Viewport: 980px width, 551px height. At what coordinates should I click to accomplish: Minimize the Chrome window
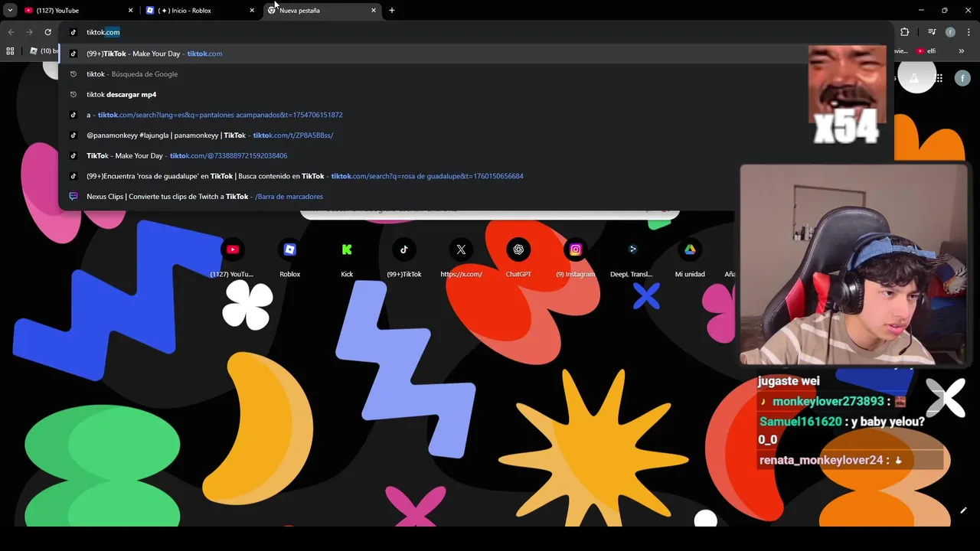pyautogui.click(x=922, y=11)
